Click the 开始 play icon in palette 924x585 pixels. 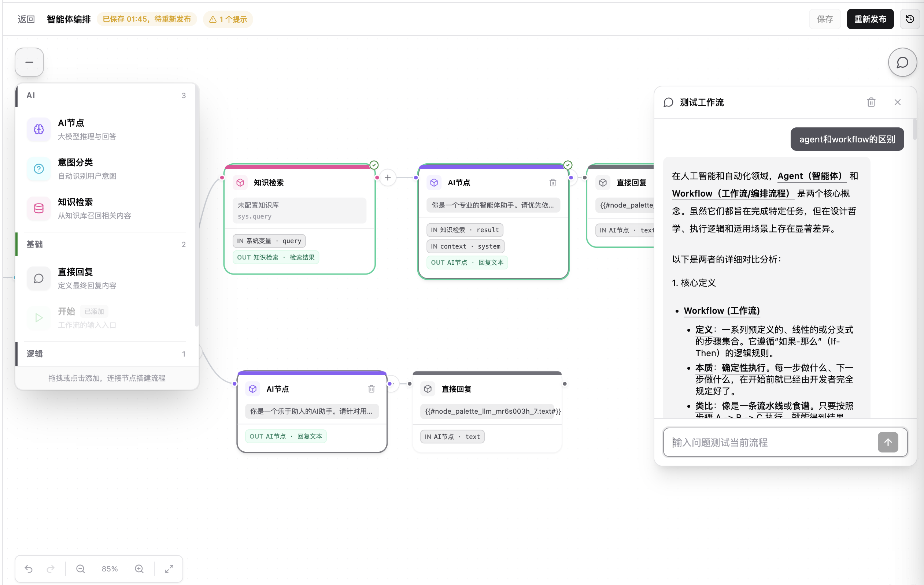click(x=39, y=318)
